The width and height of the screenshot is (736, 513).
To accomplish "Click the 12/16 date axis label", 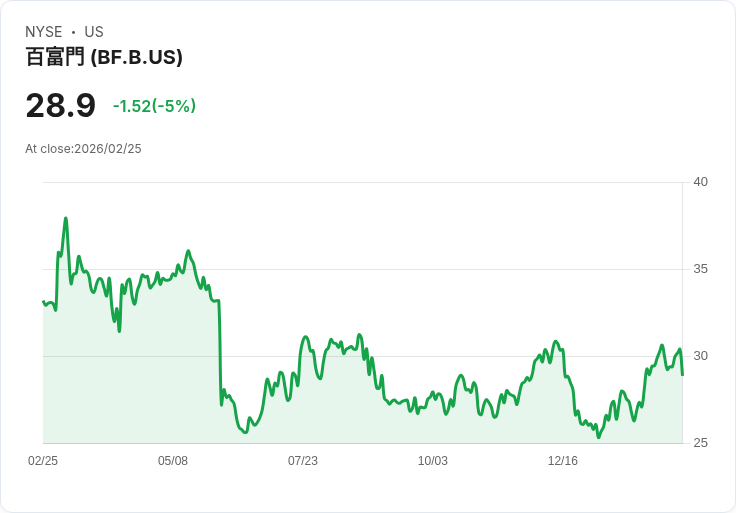I will click(x=563, y=461).
